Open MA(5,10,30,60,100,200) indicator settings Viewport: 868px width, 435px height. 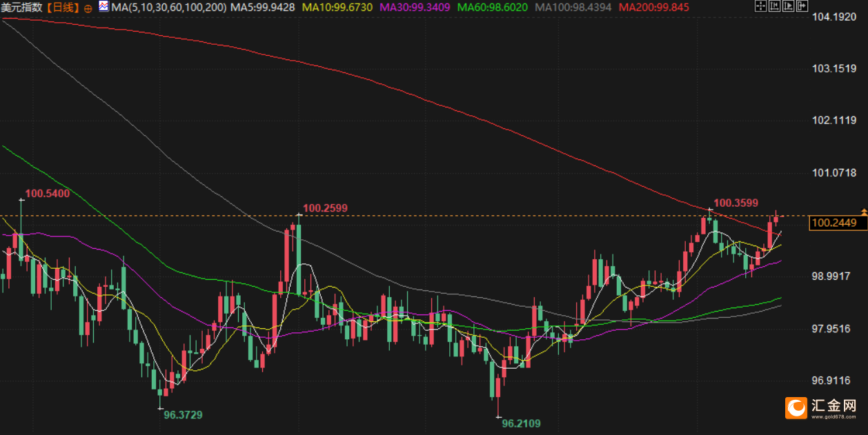(168, 8)
